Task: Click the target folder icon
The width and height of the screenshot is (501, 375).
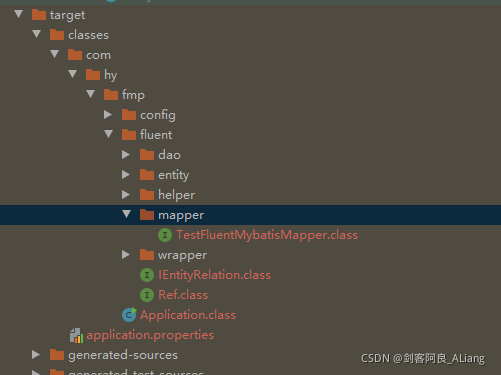Action: [39, 15]
